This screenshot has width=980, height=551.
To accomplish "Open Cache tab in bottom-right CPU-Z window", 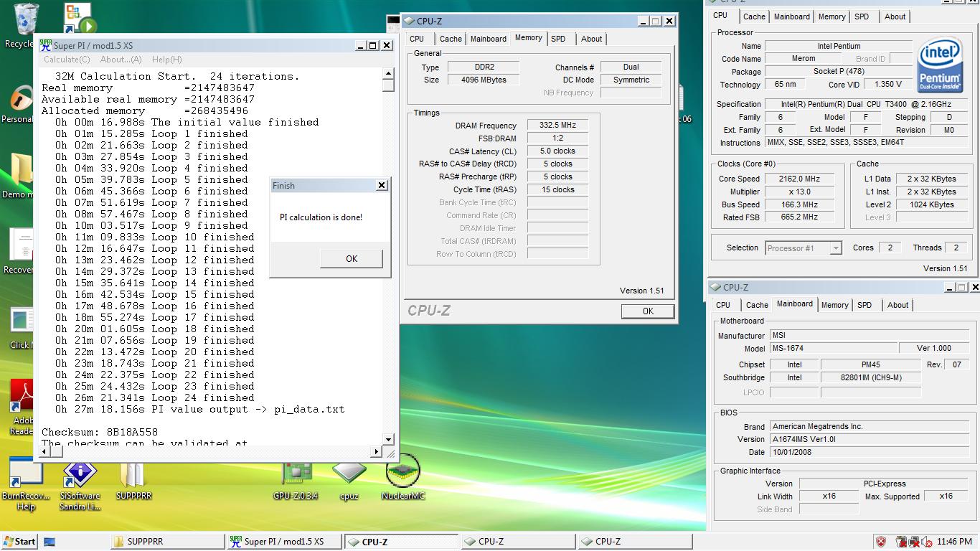I will 757,305.
